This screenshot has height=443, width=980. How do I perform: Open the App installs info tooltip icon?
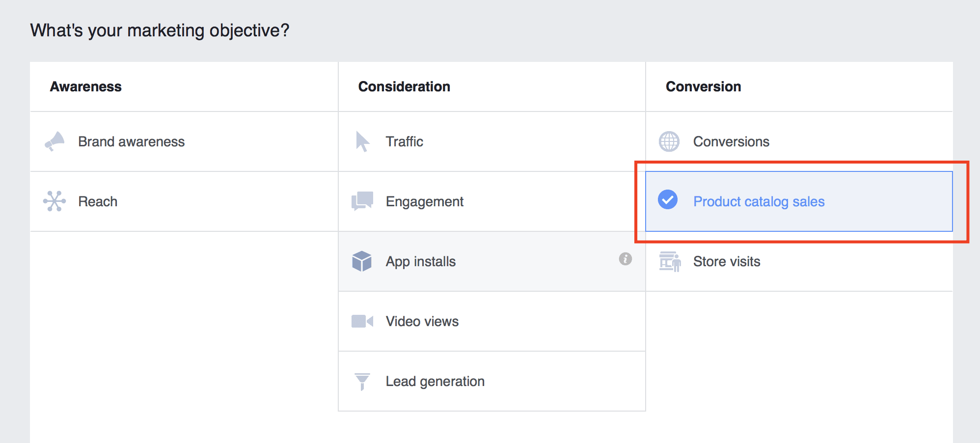click(x=625, y=259)
